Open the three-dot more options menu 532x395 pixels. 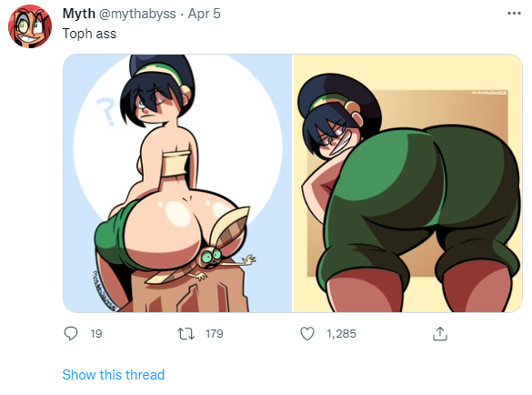point(514,14)
